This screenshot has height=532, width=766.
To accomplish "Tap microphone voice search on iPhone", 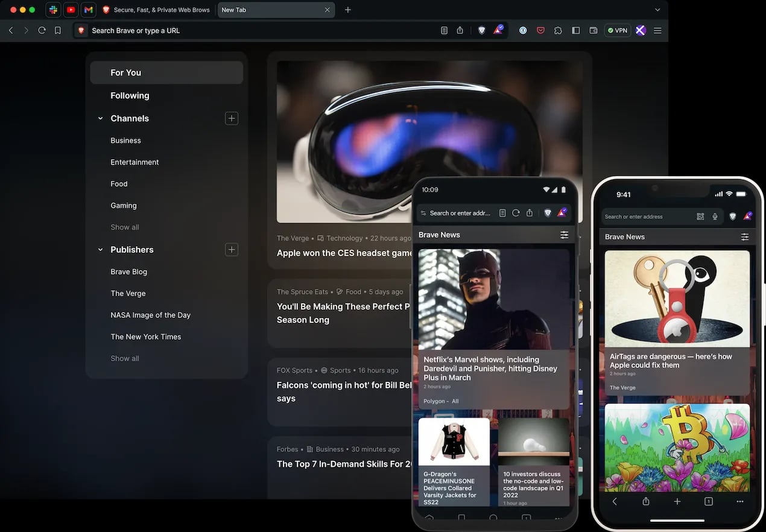I will pos(715,217).
